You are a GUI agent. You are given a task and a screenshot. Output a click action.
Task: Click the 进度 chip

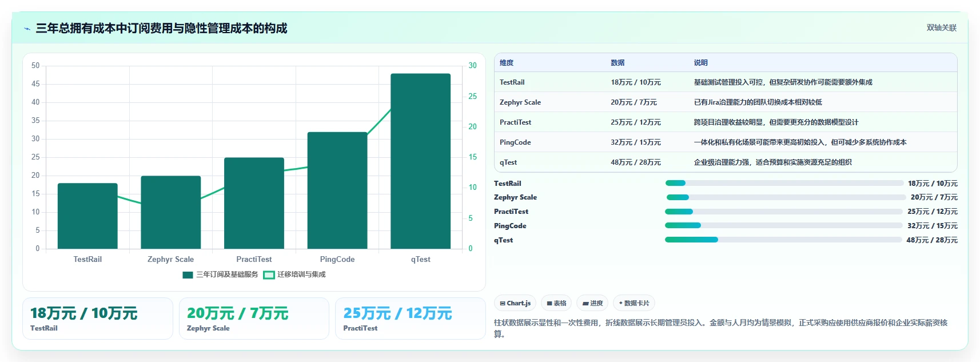coord(592,303)
